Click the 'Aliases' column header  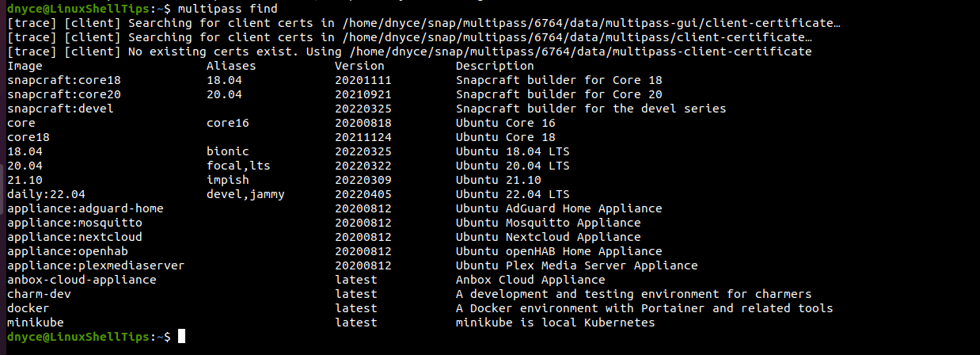[x=231, y=66]
